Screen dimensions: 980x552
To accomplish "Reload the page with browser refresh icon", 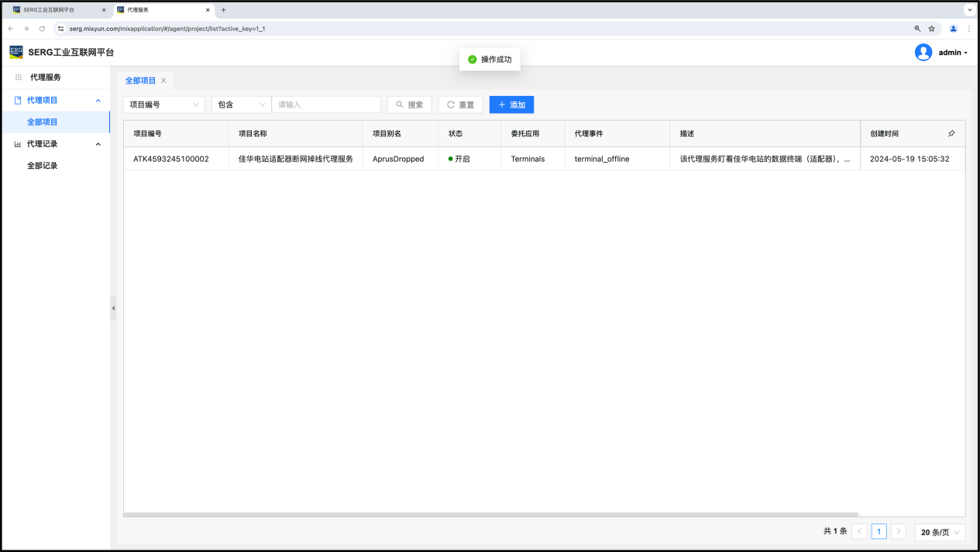I will point(42,29).
